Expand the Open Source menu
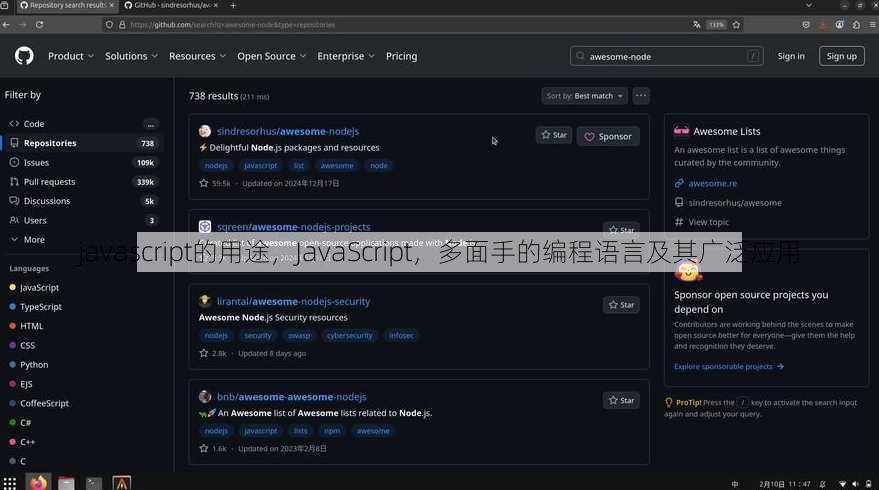 point(271,56)
